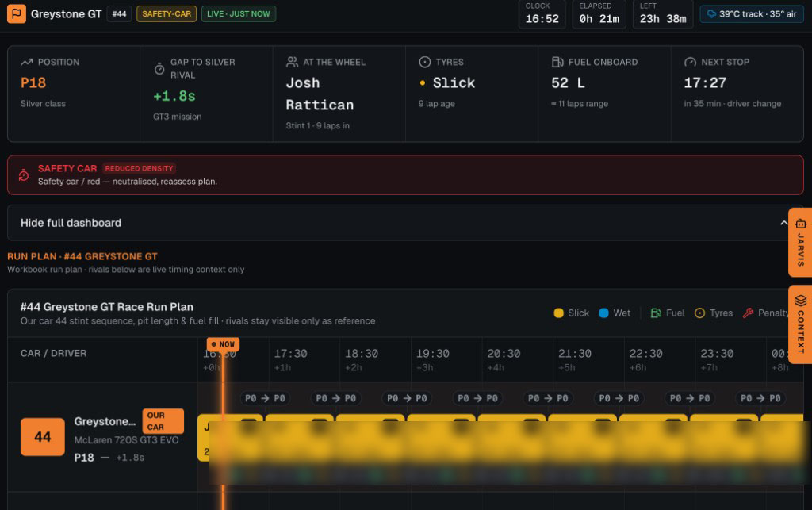The image size is (812, 510).
Task: Click the Position trend arrow icon
Action: click(27, 62)
